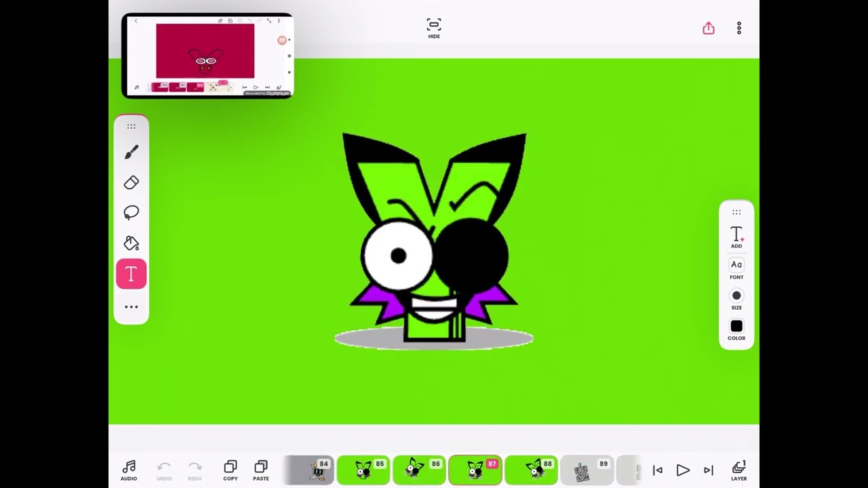Click the UNDO arrow
868x488 pixels.
tap(164, 470)
